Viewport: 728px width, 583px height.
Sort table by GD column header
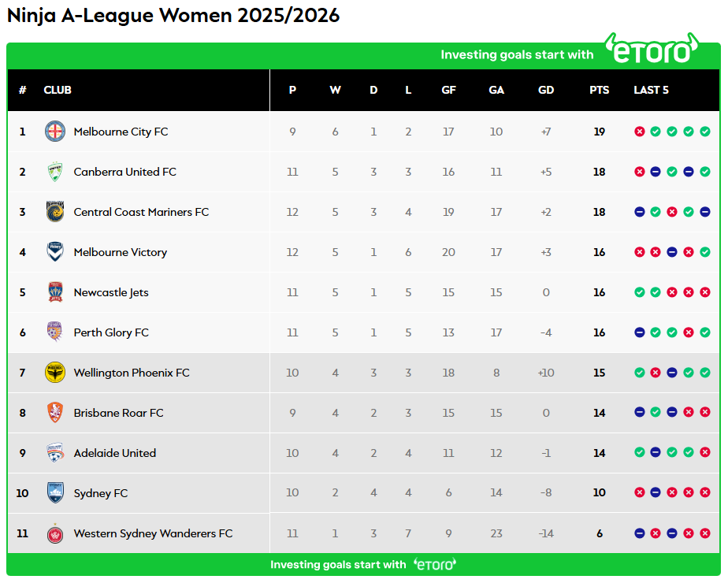pyautogui.click(x=546, y=90)
